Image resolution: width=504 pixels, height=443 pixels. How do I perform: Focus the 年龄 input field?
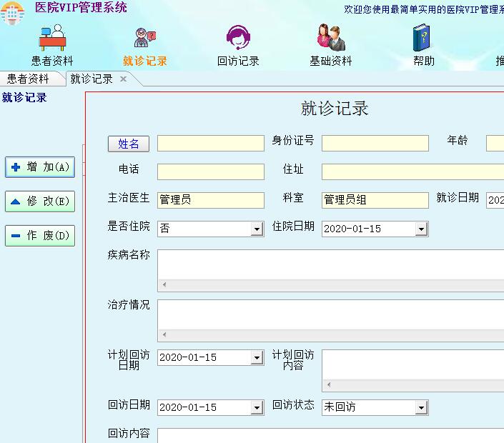[495, 144]
